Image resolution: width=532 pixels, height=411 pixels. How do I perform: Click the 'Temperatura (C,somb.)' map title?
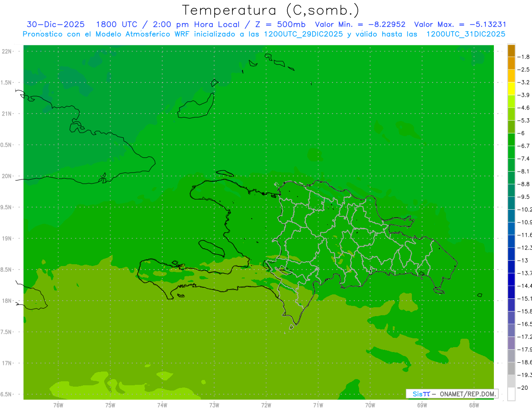(271, 10)
